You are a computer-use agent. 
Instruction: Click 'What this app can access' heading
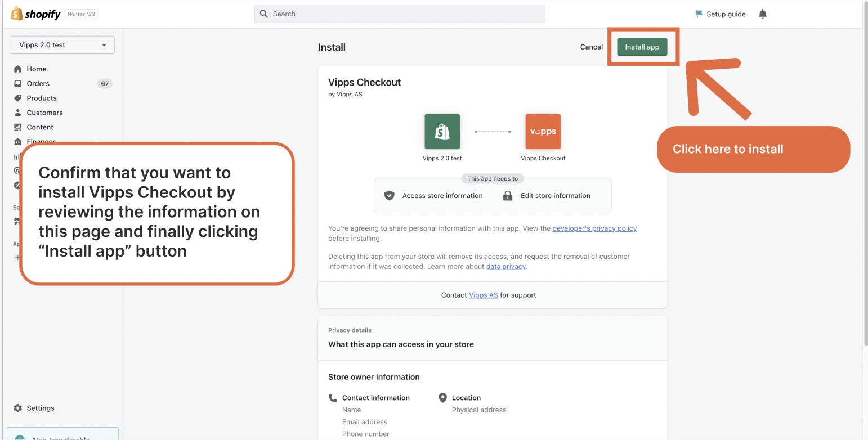401,344
